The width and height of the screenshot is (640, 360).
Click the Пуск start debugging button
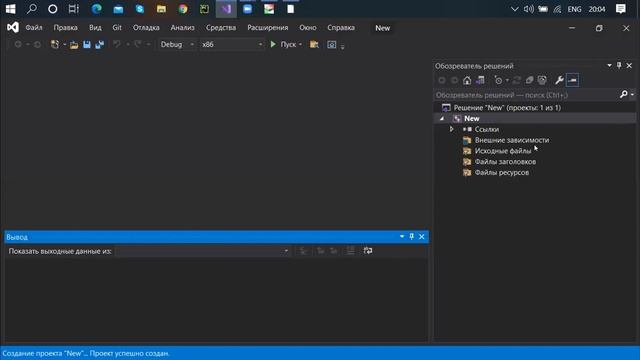pos(283,44)
